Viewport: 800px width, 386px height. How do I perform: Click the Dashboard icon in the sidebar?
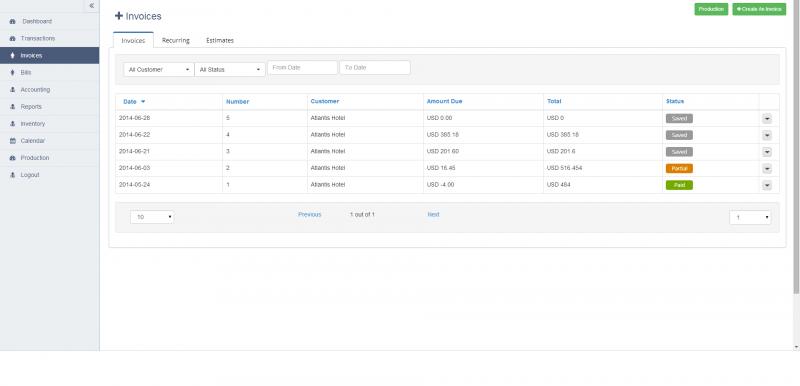pyautogui.click(x=12, y=21)
